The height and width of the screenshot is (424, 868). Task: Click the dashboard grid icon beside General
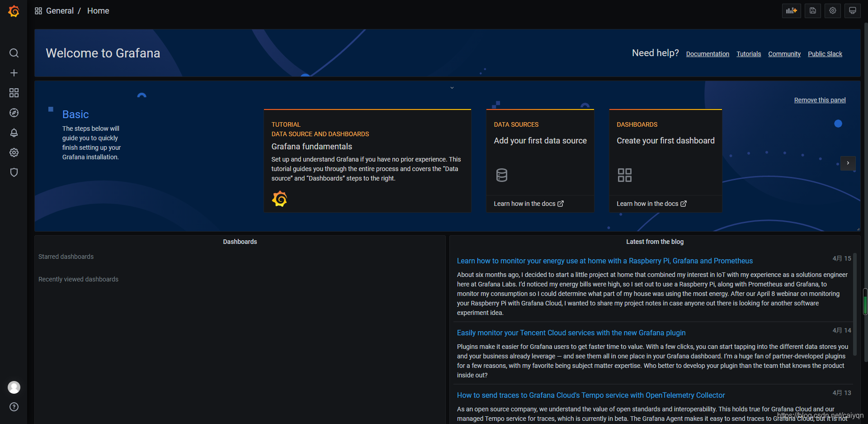tap(38, 11)
